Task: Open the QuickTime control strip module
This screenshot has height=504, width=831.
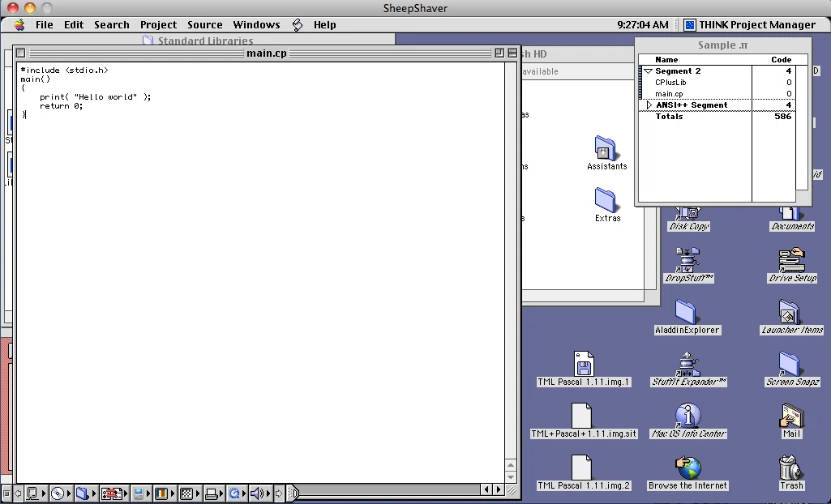Action: click(237, 494)
